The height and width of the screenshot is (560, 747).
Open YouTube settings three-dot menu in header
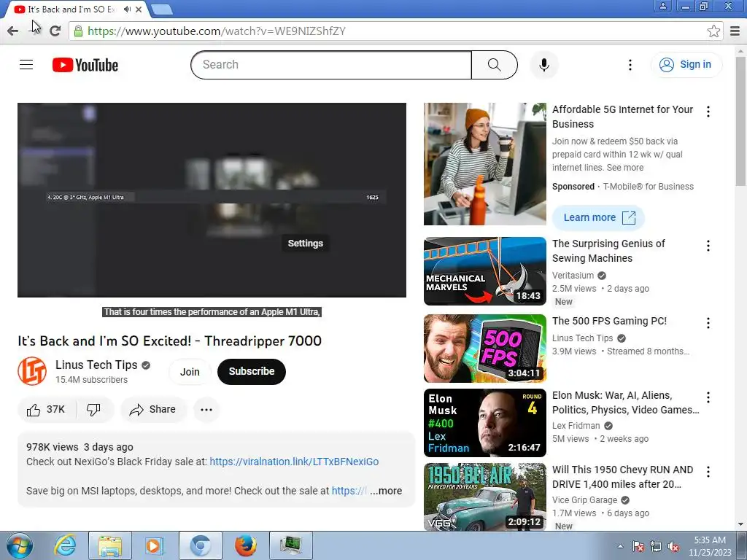pos(630,65)
